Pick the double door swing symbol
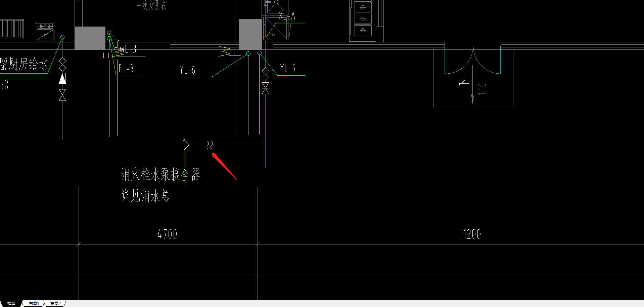 [473, 61]
